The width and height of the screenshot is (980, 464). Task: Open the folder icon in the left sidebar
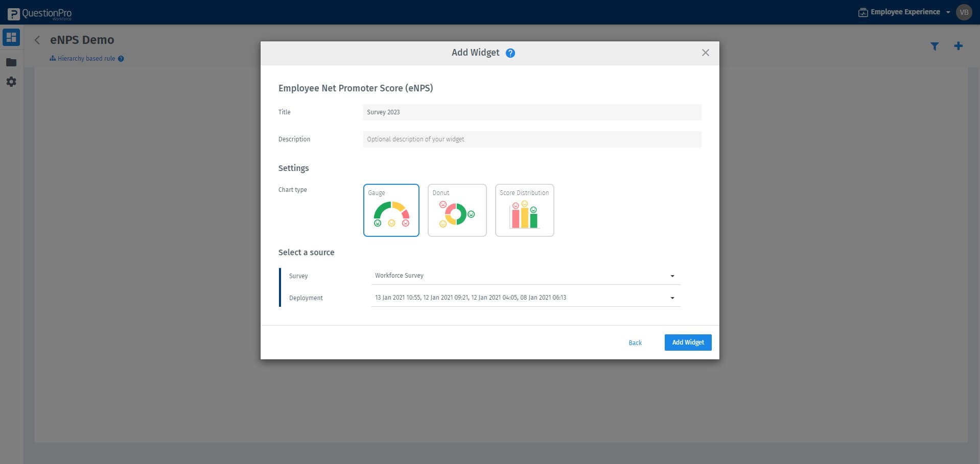tap(11, 62)
